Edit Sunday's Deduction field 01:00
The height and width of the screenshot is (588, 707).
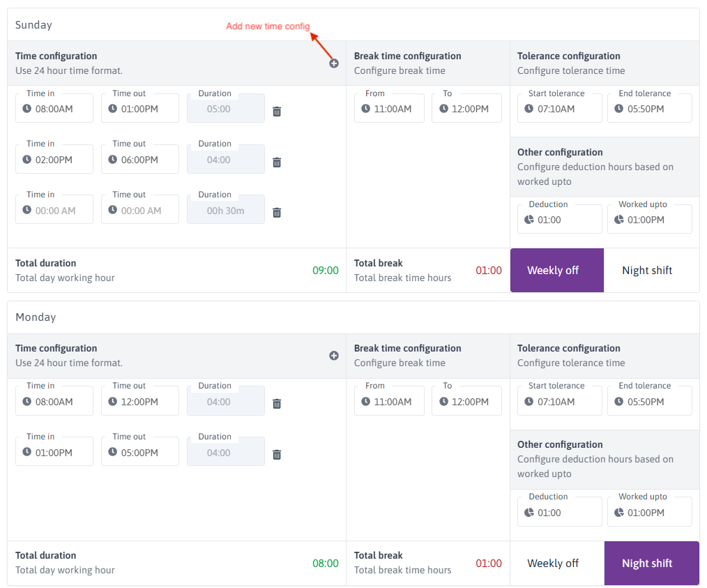coord(559,220)
